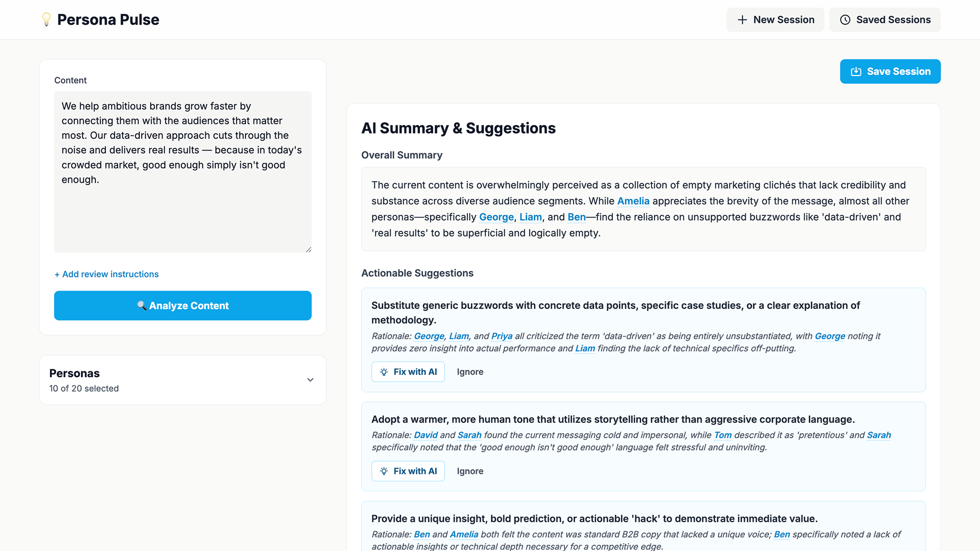The width and height of the screenshot is (980, 551).
Task: Open the Personas section header
Action: [75, 373]
